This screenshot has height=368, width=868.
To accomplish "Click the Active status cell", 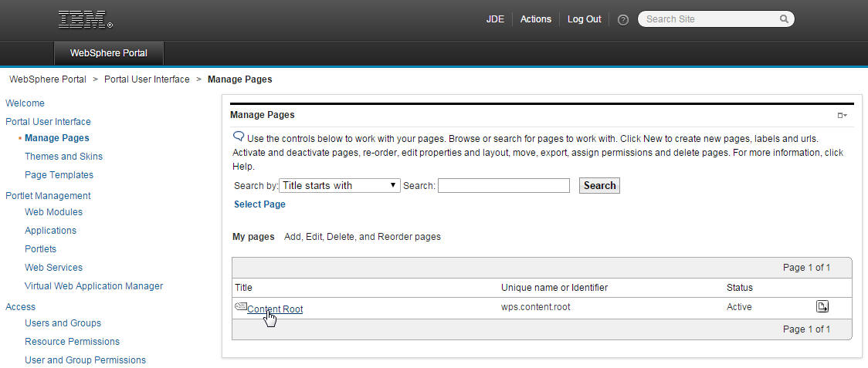I will coord(739,306).
